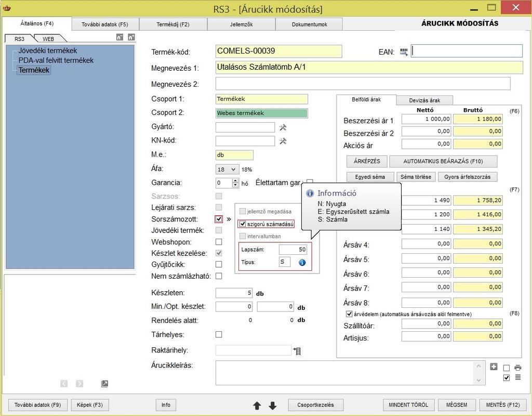This screenshot has width=532, height=416.
Task: Click the MÉGSEM cancel button
Action: (457, 405)
